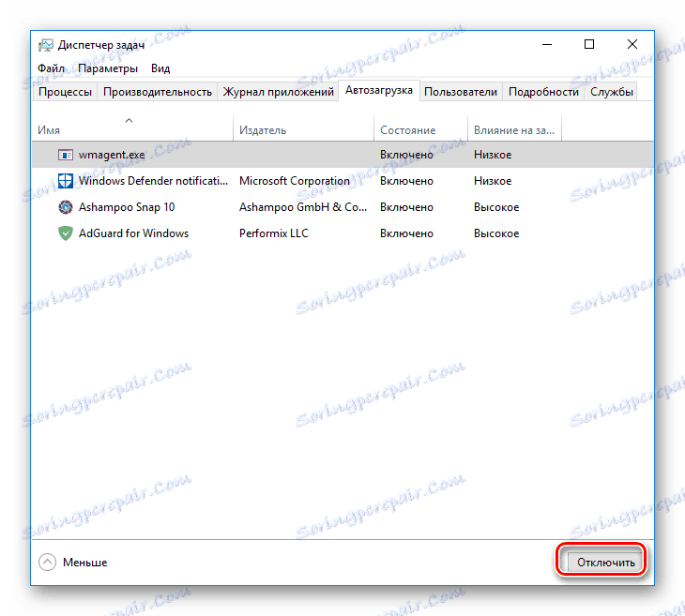Sort by Влияние на за... column header
This screenshot has width=685, height=616.
tap(514, 130)
